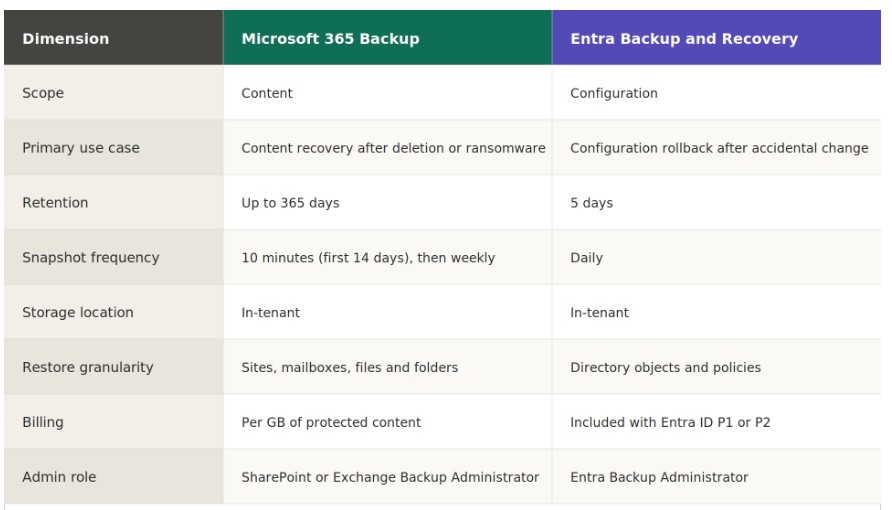Click '10 minutes (first 14 days), then weekly' cell
Image resolution: width=892 pixels, height=510 pixels.
[368, 258]
